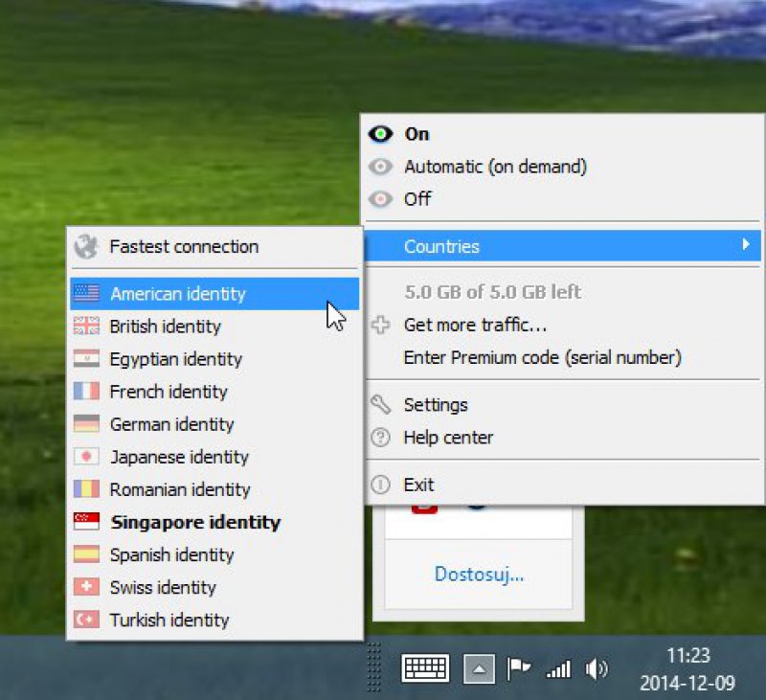Click the taskbar clock showing 11:23

click(687, 655)
